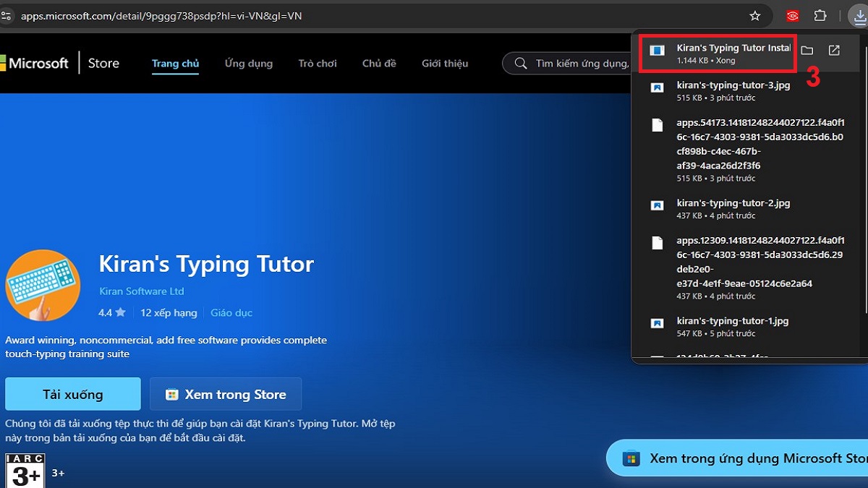Open the Ứng dụng menu item
The image size is (868, 488).
[x=248, y=64]
